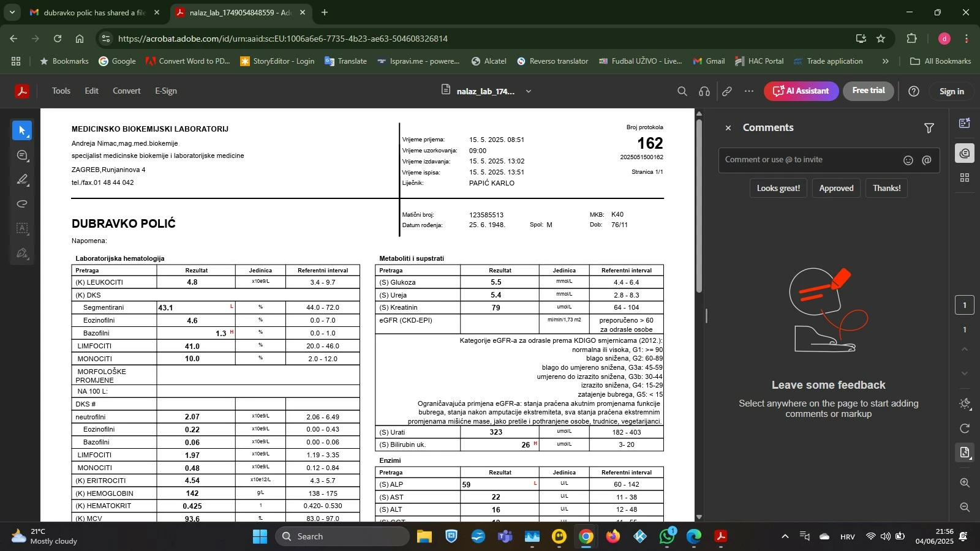Image resolution: width=980 pixels, height=551 pixels.
Task: Open the fill and sign tool
Action: [22, 253]
